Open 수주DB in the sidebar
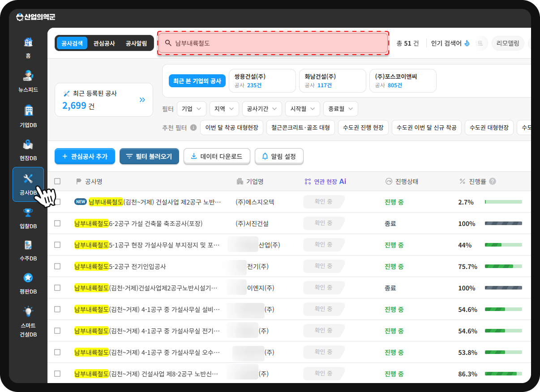 28,250
